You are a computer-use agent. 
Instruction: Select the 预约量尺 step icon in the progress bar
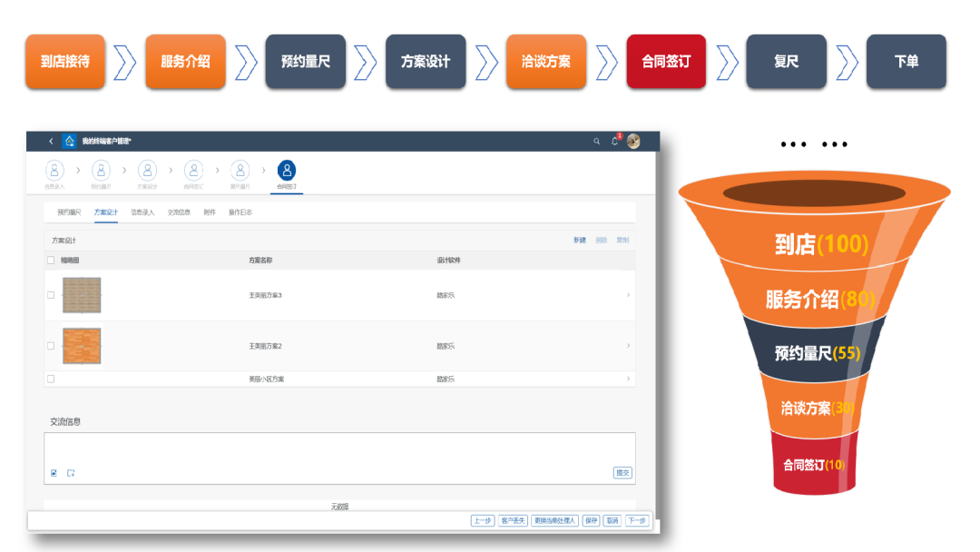pos(101,170)
